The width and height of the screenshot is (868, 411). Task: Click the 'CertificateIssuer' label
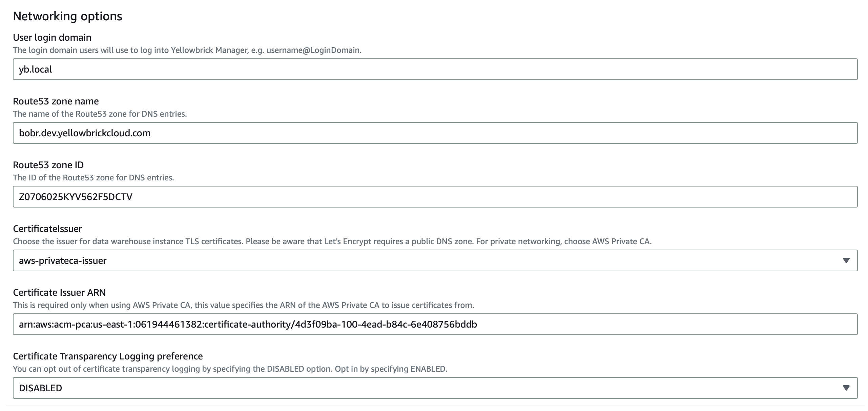(x=47, y=229)
